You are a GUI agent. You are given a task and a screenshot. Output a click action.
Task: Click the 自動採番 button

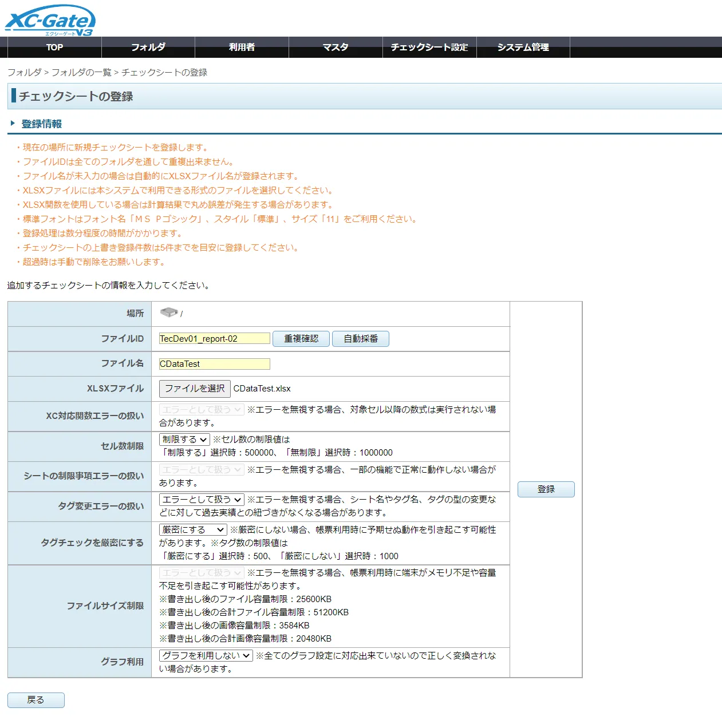(360, 338)
